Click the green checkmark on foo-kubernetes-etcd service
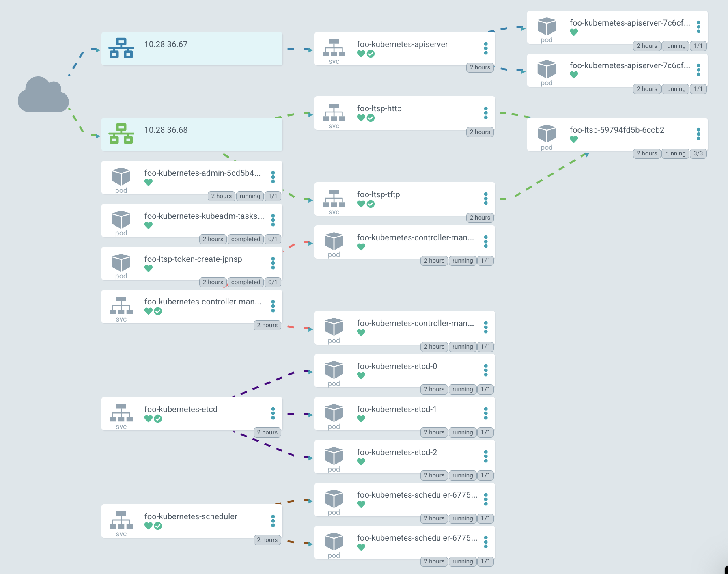This screenshot has height=574, width=728. coord(158,419)
